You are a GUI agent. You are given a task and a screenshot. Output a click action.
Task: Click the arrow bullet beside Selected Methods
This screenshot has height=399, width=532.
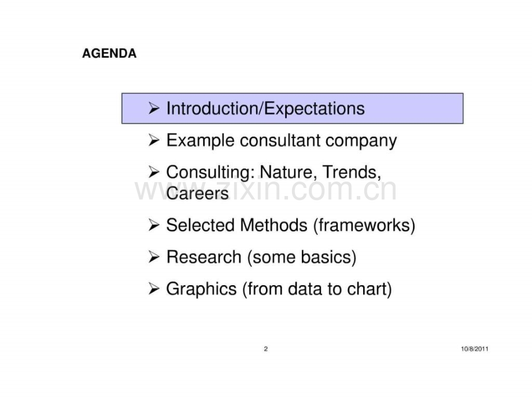(x=154, y=225)
